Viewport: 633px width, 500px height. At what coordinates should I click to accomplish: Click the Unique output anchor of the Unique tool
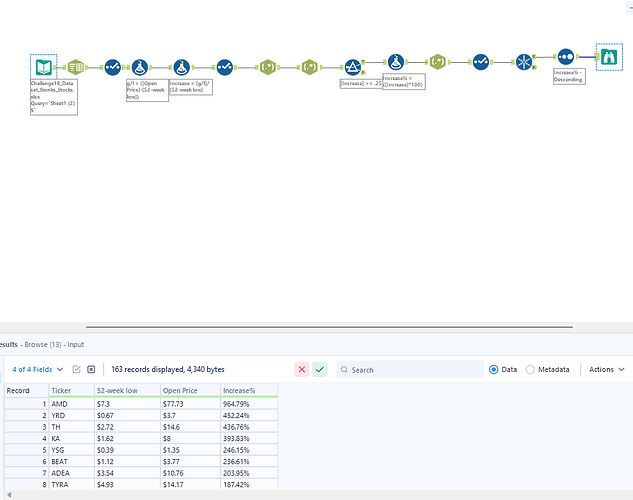534,57
